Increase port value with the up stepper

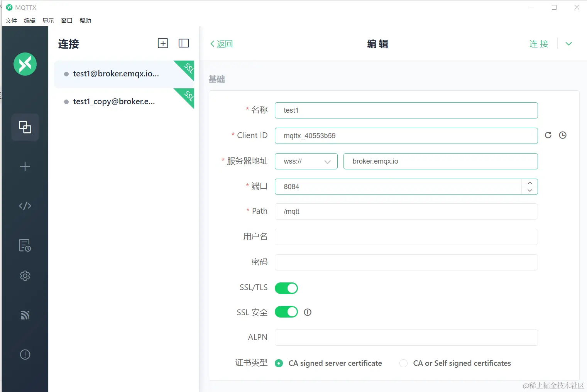pyautogui.click(x=529, y=183)
